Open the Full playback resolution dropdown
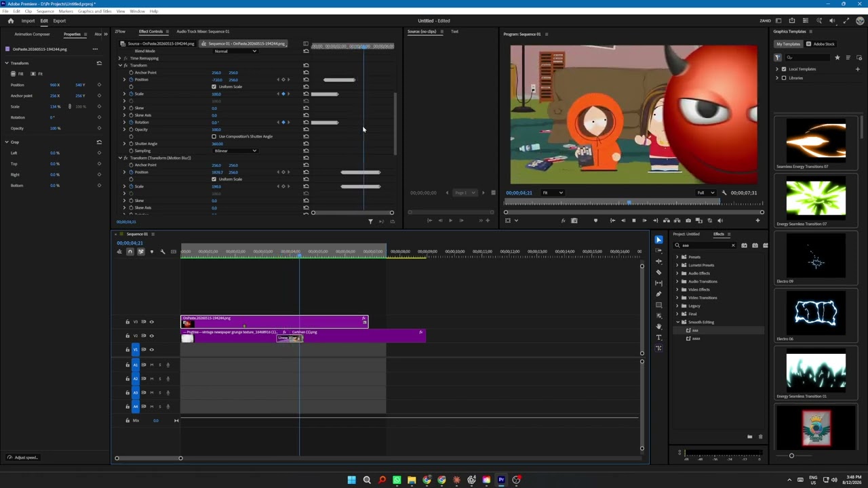The height and width of the screenshot is (488, 868). 705,192
